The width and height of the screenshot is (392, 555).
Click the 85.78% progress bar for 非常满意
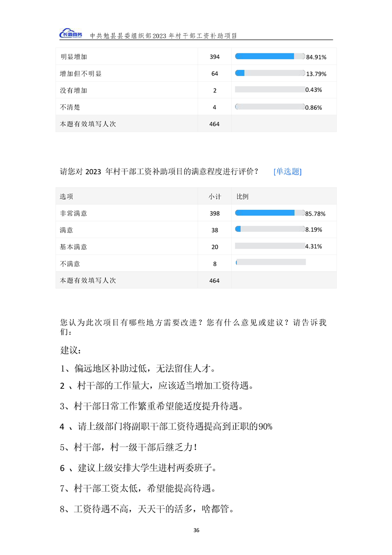(x=270, y=213)
